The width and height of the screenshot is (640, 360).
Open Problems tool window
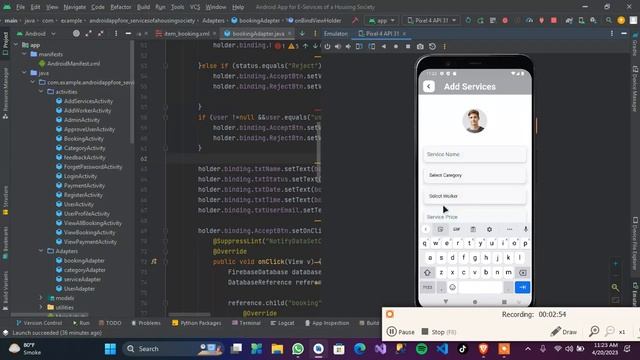(x=146, y=323)
